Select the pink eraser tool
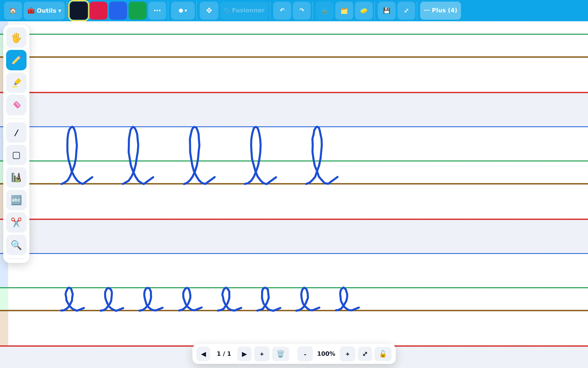 click(16, 105)
